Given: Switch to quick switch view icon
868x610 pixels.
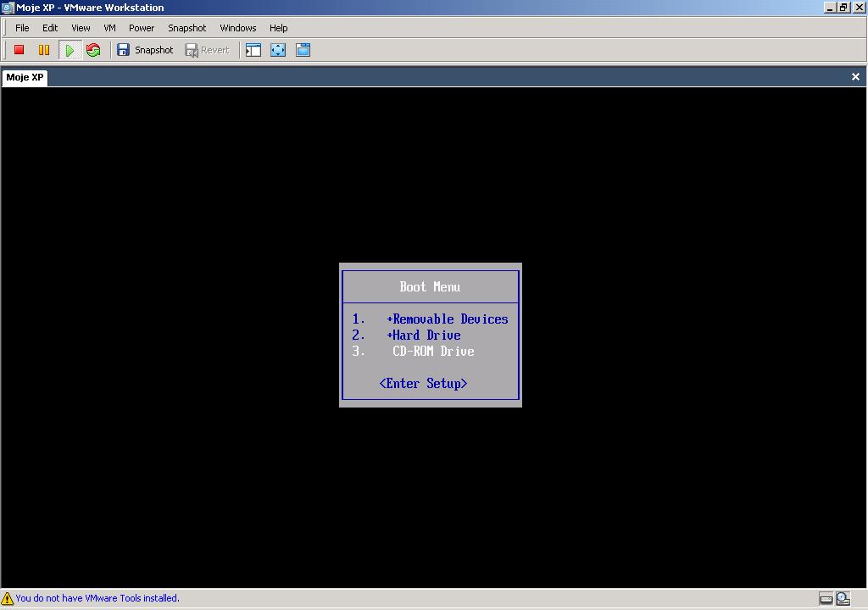Looking at the screenshot, I should click(303, 50).
